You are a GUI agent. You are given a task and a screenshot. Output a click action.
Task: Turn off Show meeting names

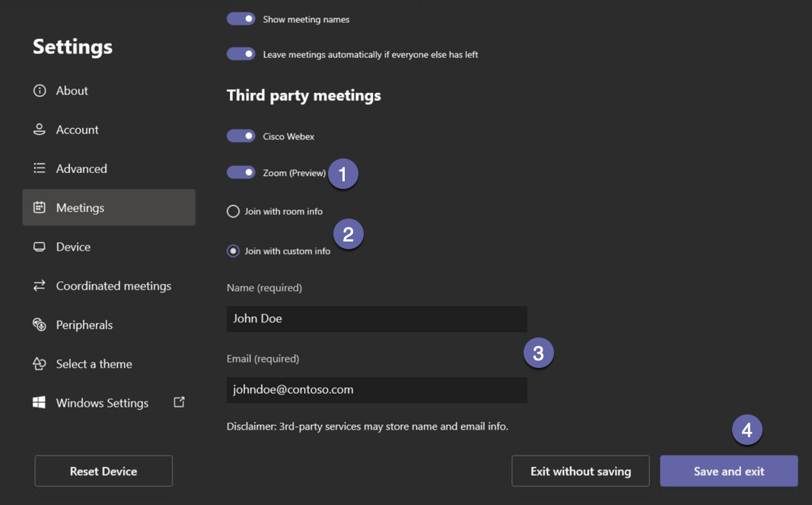[x=240, y=18]
